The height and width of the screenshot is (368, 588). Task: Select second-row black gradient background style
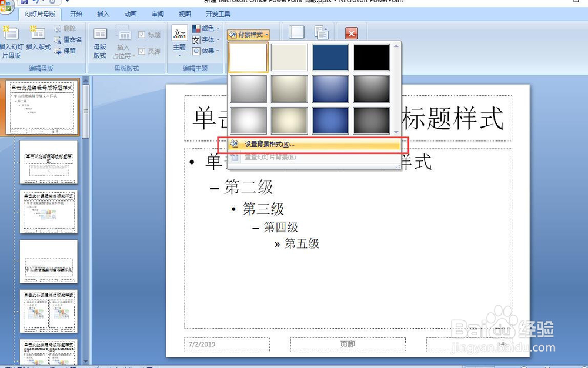point(371,89)
